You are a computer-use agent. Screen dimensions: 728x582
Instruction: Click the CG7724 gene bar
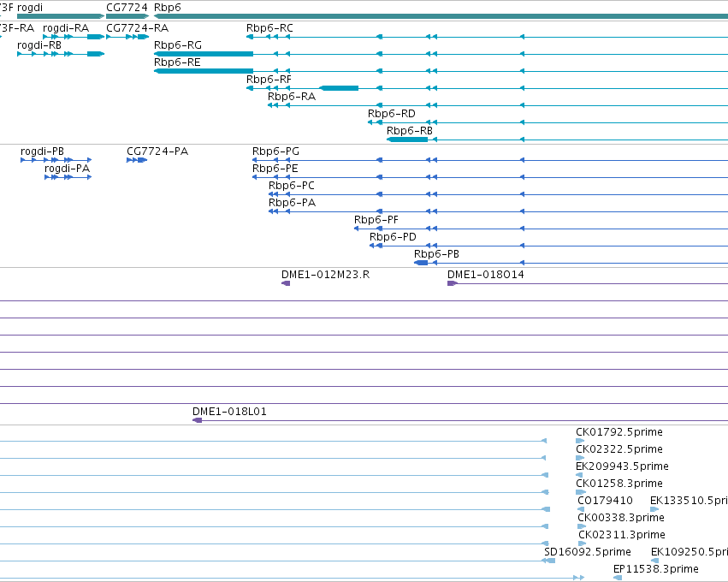click(127, 16)
